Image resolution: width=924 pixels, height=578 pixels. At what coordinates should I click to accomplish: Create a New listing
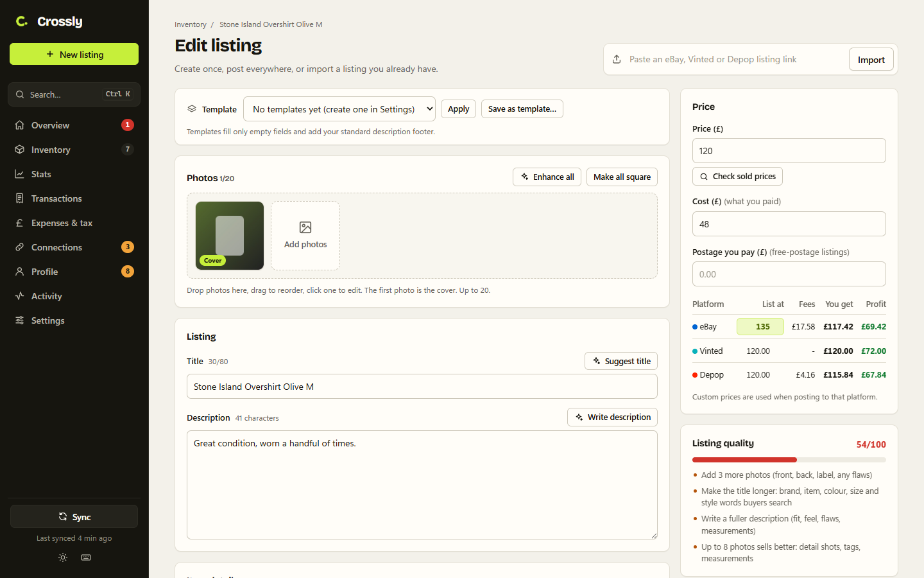point(74,54)
